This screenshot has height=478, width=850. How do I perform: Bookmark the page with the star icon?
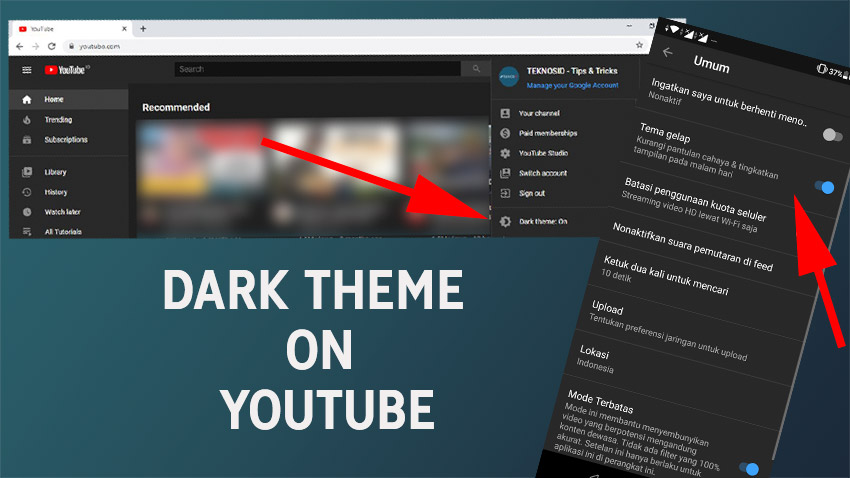[639, 45]
